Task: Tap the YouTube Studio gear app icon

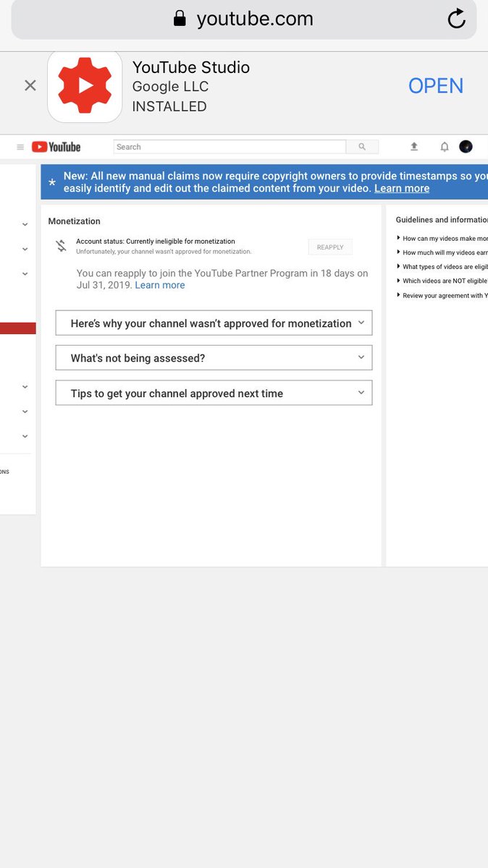Action: [85, 86]
